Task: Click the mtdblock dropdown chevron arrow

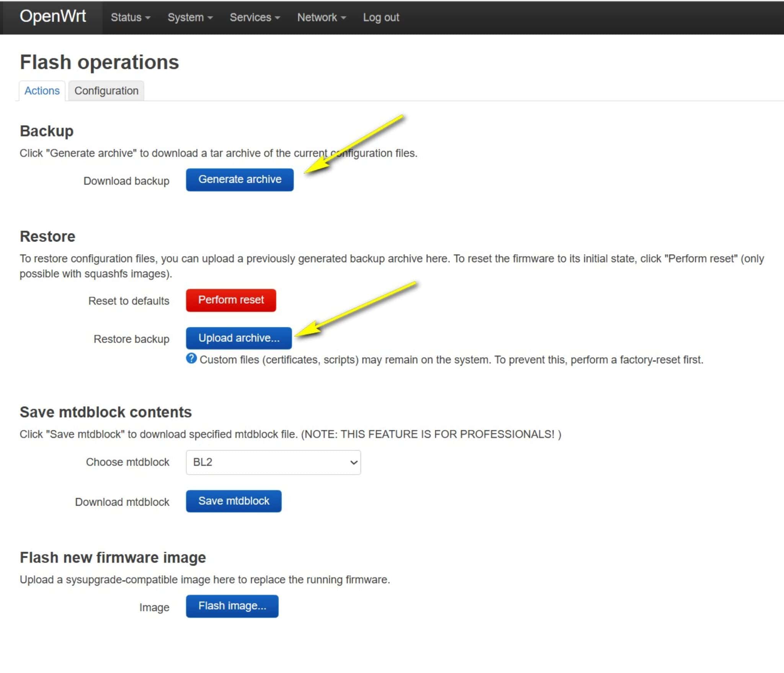Action: (354, 462)
